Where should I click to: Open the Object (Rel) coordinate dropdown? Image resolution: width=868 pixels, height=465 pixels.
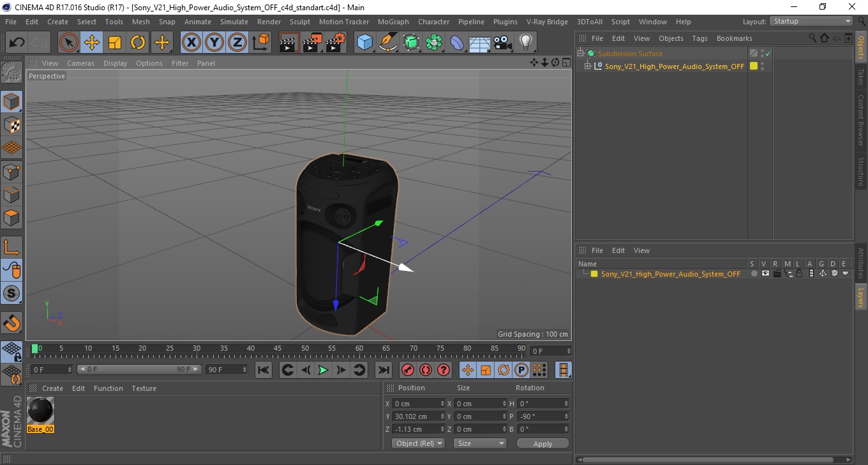coord(418,443)
